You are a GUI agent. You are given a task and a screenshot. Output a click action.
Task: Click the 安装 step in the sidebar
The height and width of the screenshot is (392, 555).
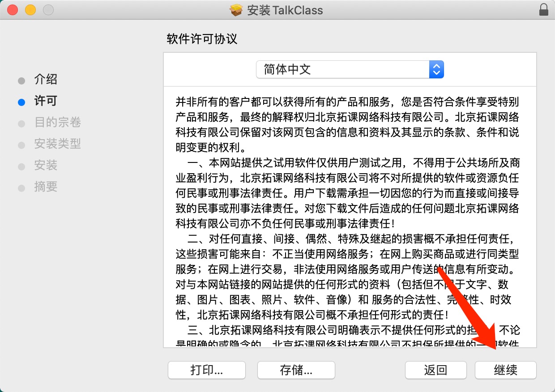(46, 166)
